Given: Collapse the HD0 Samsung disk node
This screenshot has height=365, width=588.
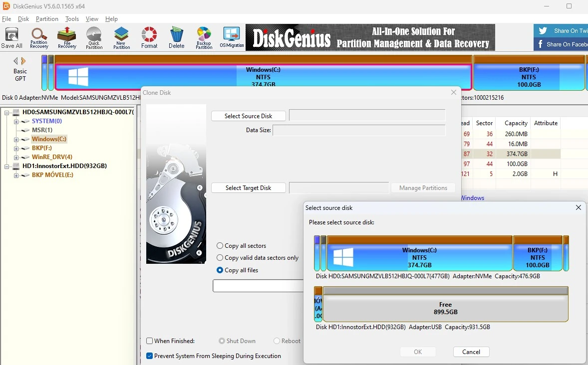Looking at the screenshot, I should [x=7, y=112].
